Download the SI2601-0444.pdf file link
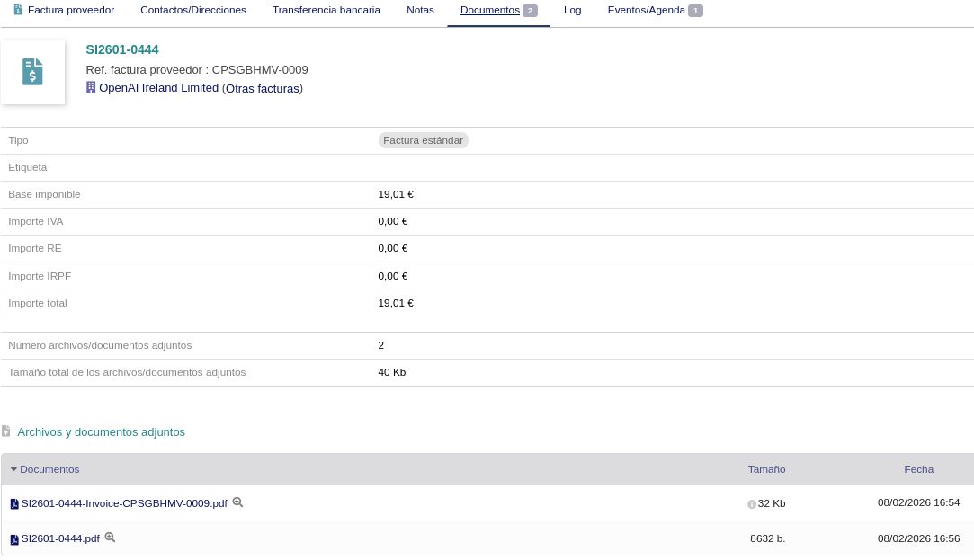This screenshot has height=560, width=974. click(60, 538)
